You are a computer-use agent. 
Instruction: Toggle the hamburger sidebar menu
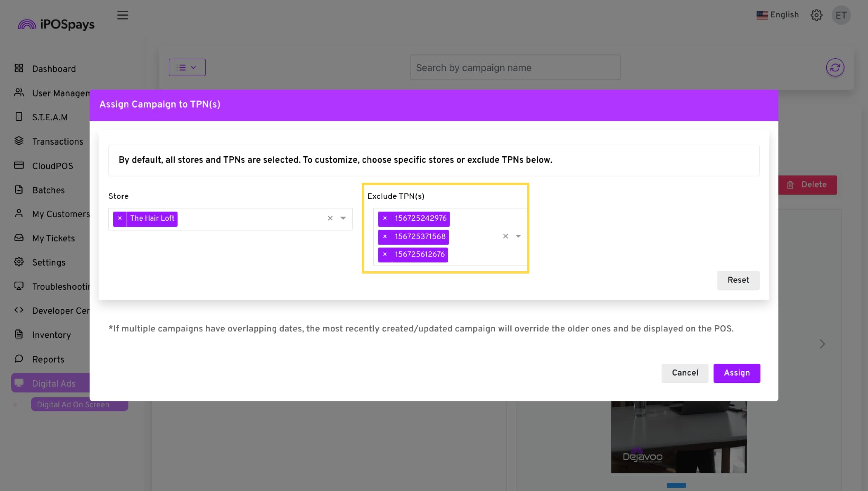coord(123,15)
